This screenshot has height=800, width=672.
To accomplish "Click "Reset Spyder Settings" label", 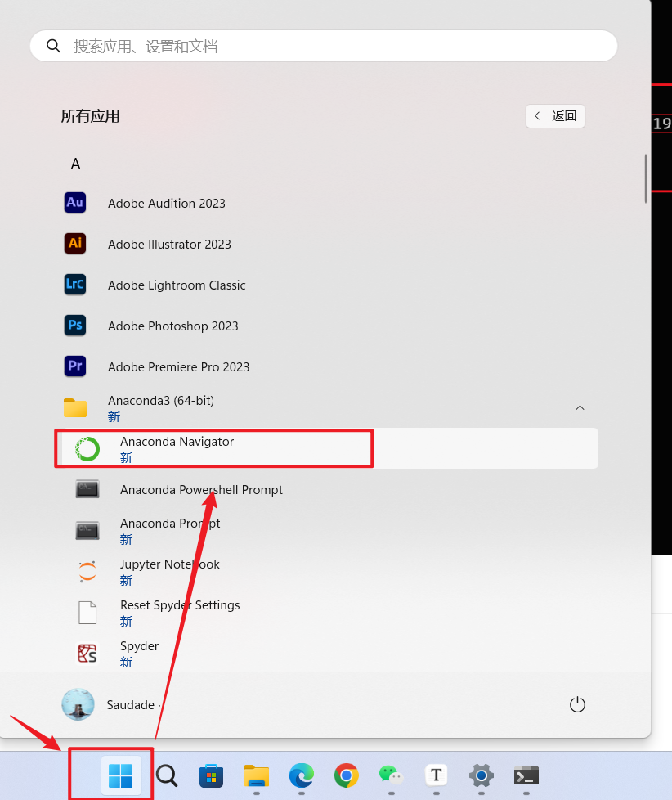I will point(180,605).
